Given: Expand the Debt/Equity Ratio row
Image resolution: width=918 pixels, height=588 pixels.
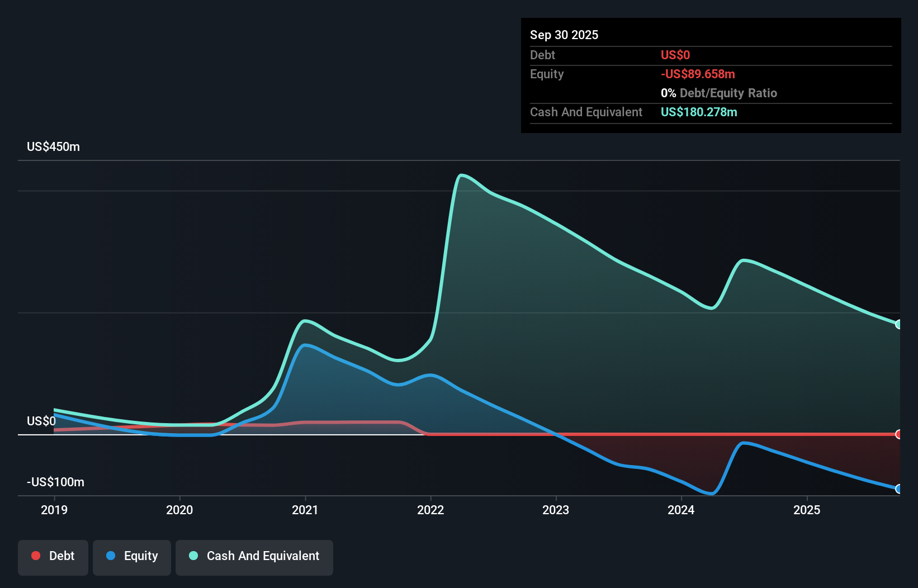Looking at the screenshot, I should [719, 93].
